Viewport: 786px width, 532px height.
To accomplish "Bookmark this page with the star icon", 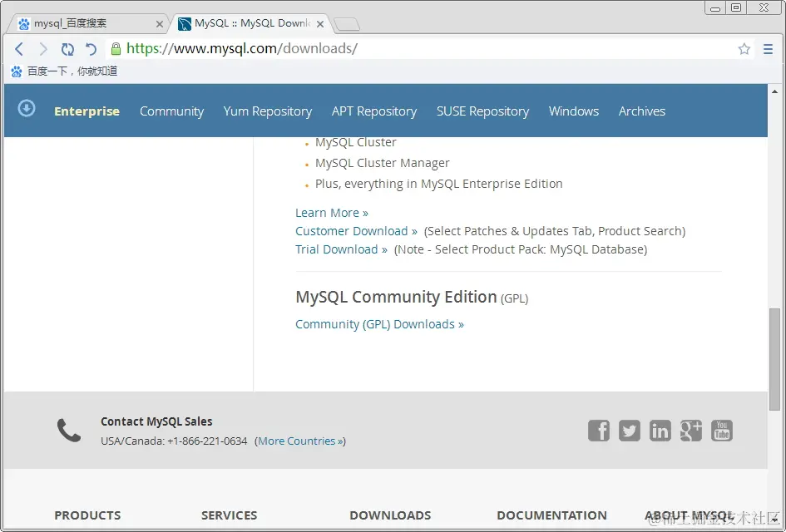I will click(x=744, y=48).
